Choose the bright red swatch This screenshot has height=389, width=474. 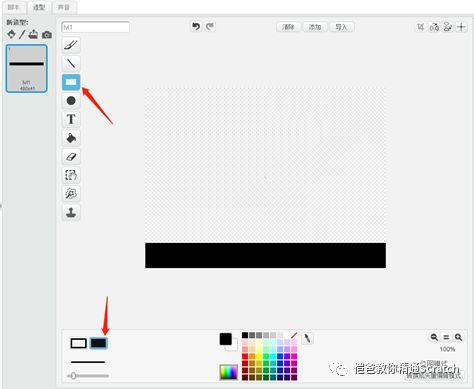click(245, 356)
